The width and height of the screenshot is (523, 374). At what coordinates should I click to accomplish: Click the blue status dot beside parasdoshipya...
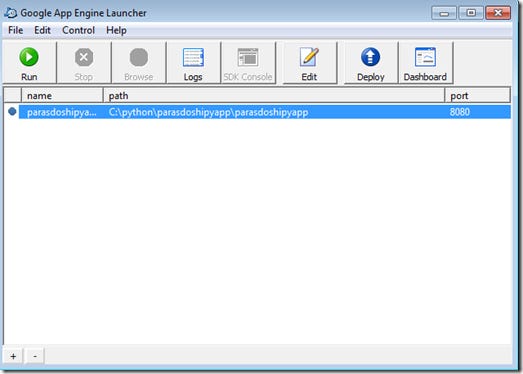coord(12,111)
